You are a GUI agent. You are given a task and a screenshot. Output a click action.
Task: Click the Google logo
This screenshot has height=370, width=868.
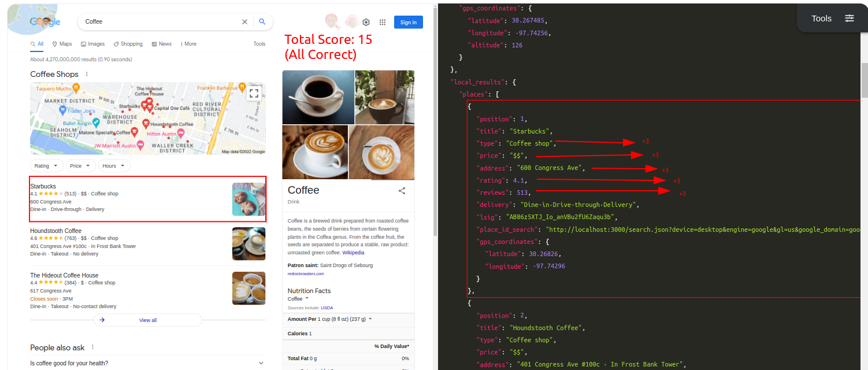[45, 21]
